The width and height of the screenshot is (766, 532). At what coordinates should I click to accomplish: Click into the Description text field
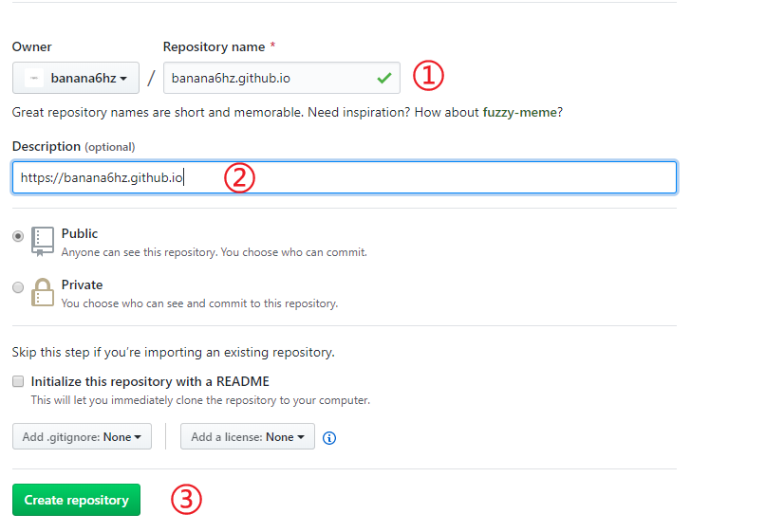coord(427,177)
